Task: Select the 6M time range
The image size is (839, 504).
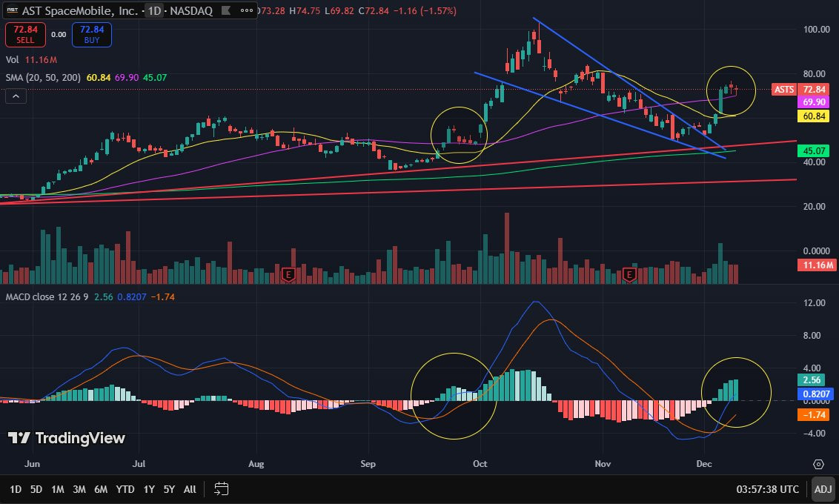Action: click(x=101, y=489)
